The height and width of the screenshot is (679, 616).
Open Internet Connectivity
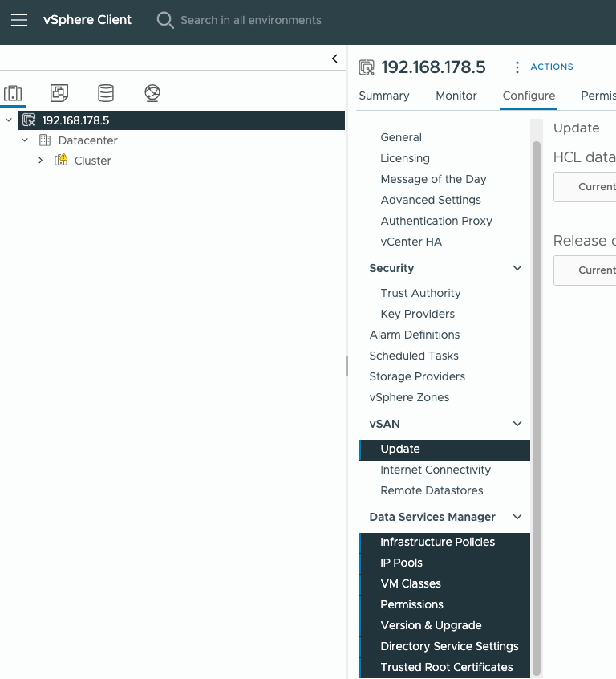pyautogui.click(x=436, y=470)
